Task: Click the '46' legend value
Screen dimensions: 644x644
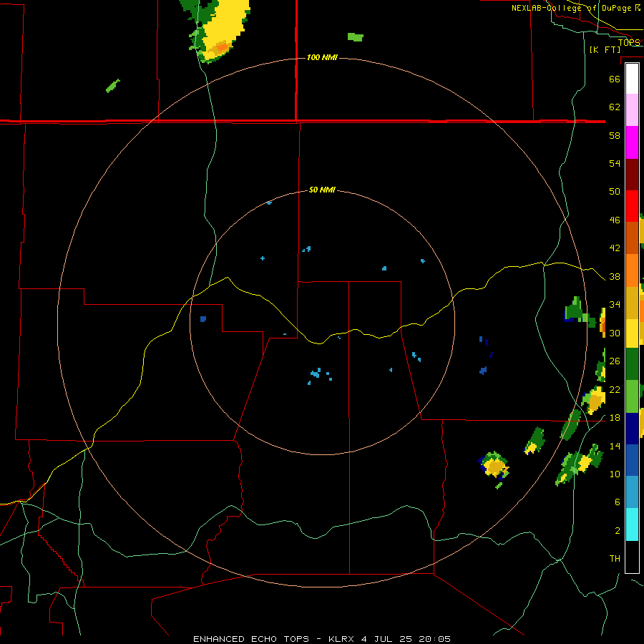Action: pyautogui.click(x=615, y=220)
